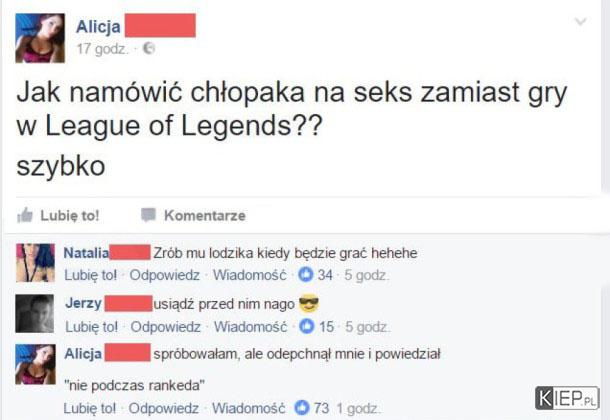
Task: Like Natalia's comment with Lubię to!
Action: pos(91,275)
